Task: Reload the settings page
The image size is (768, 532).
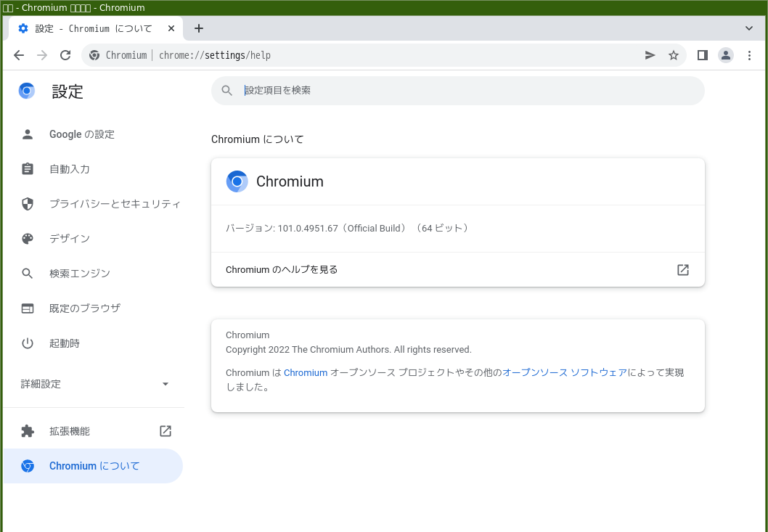Action: click(x=65, y=55)
